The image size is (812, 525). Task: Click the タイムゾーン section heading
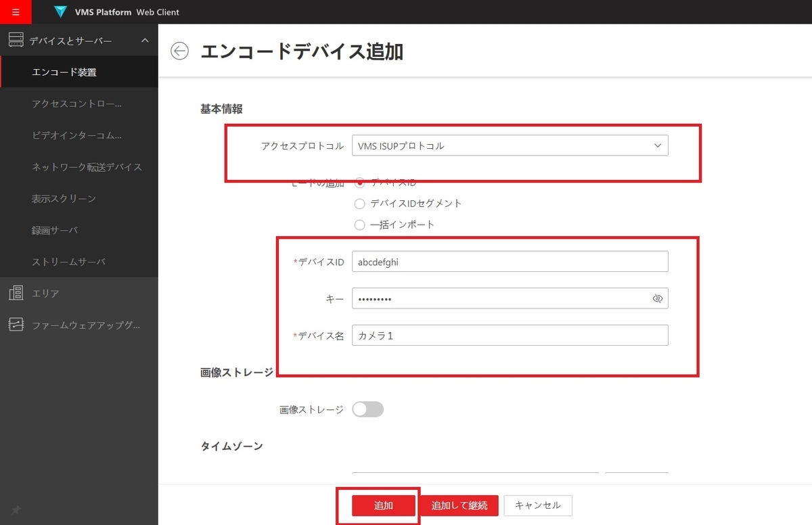231,446
